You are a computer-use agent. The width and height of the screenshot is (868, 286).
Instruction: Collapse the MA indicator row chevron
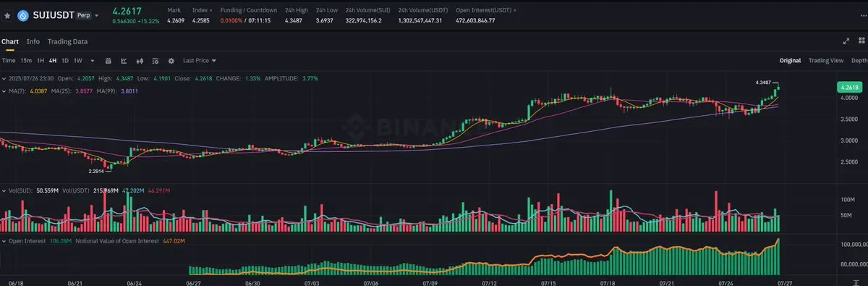point(3,91)
